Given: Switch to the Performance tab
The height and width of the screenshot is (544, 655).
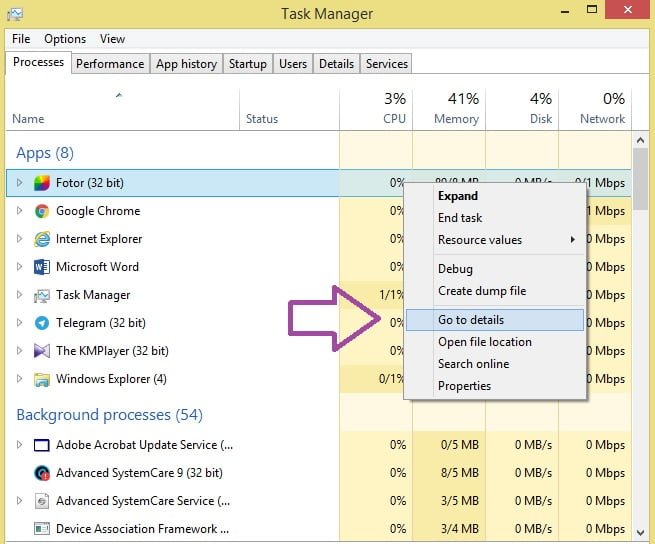Looking at the screenshot, I should click(110, 63).
